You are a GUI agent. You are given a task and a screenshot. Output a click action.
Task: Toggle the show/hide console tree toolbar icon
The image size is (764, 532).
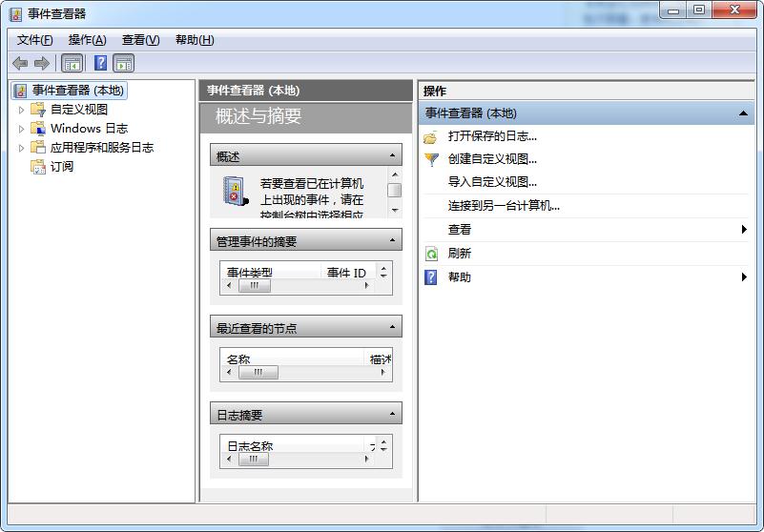click(x=72, y=63)
